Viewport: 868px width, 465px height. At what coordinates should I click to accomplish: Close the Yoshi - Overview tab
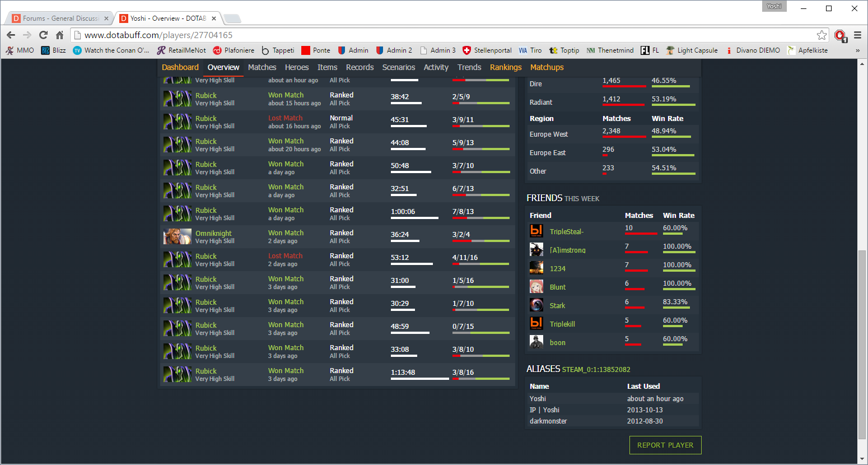[214, 18]
